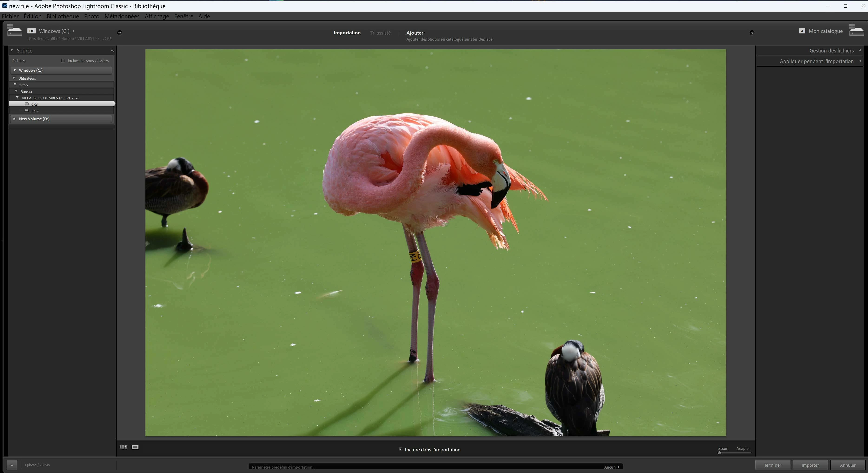
Task: Enable Inclure les sous-dossiers checkbox
Action: 63,61
